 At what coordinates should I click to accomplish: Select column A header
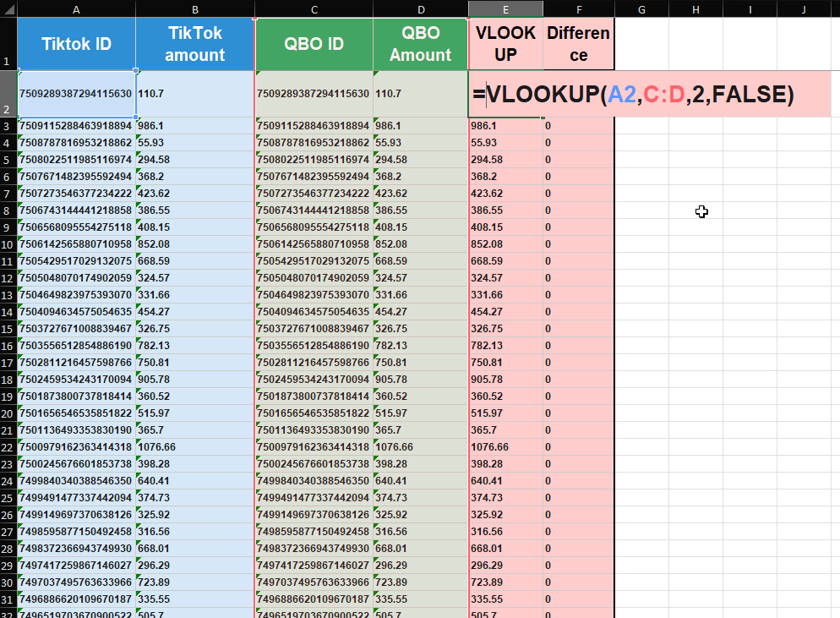pyautogui.click(x=76, y=8)
